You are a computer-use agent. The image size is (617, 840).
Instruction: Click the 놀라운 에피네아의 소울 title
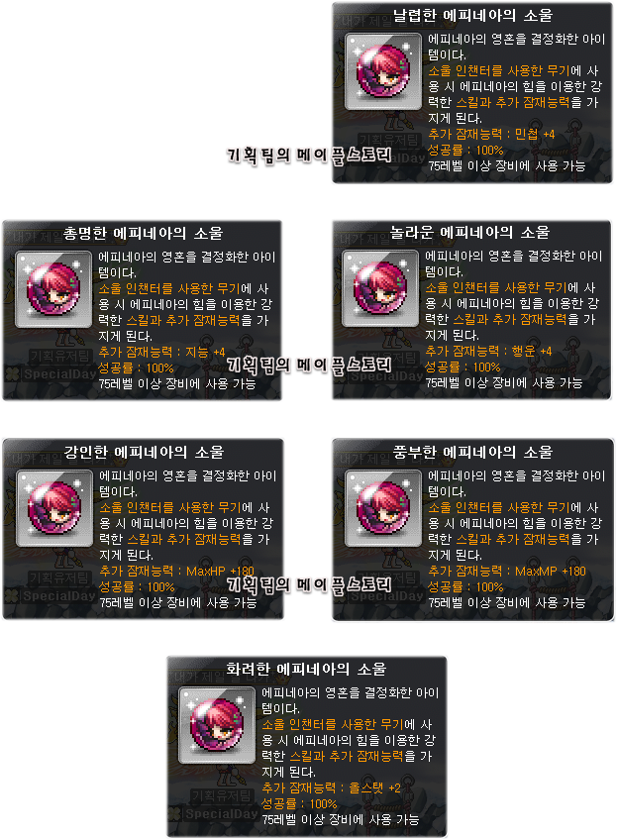pyautogui.click(x=469, y=232)
